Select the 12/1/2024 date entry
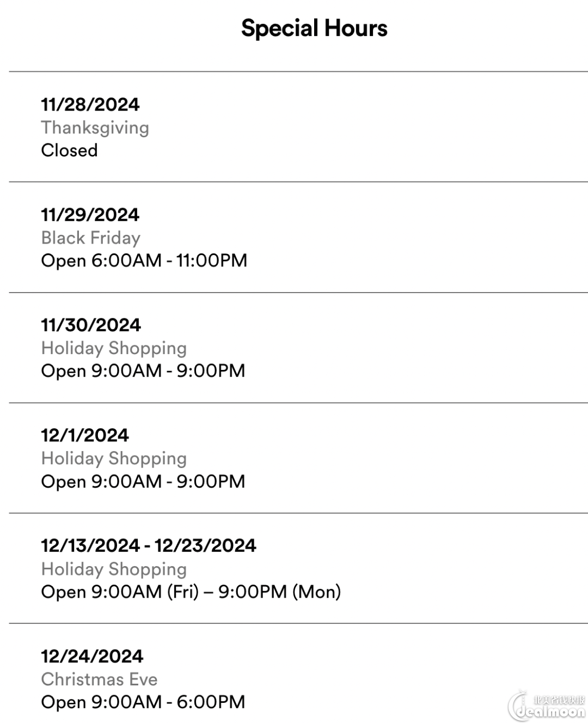The image size is (588, 723). click(x=85, y=435)
